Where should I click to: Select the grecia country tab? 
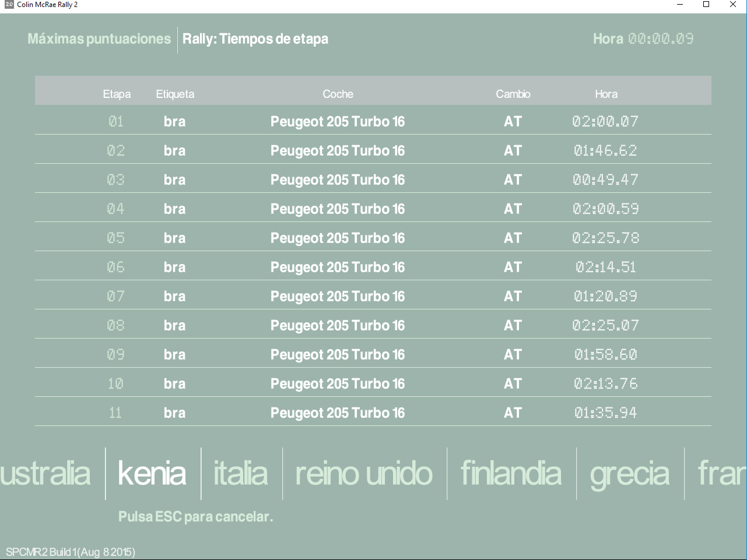(x=629, y=473)
